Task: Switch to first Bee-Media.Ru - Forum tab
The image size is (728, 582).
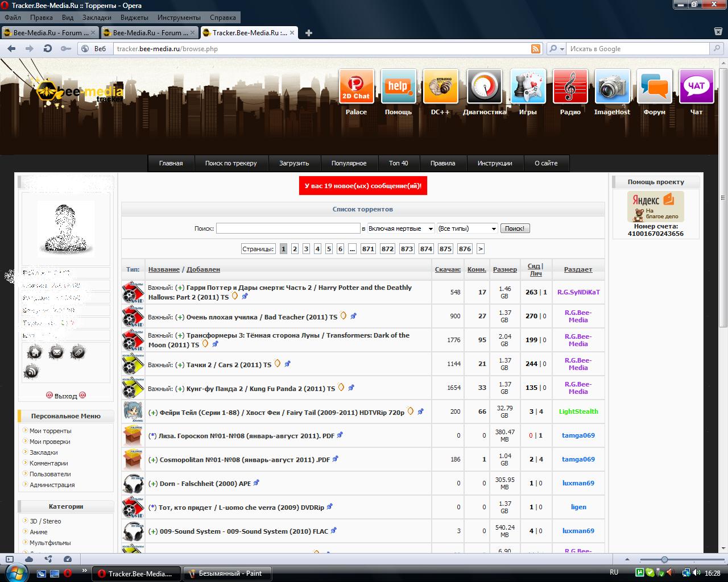Action: click(50, 33)
